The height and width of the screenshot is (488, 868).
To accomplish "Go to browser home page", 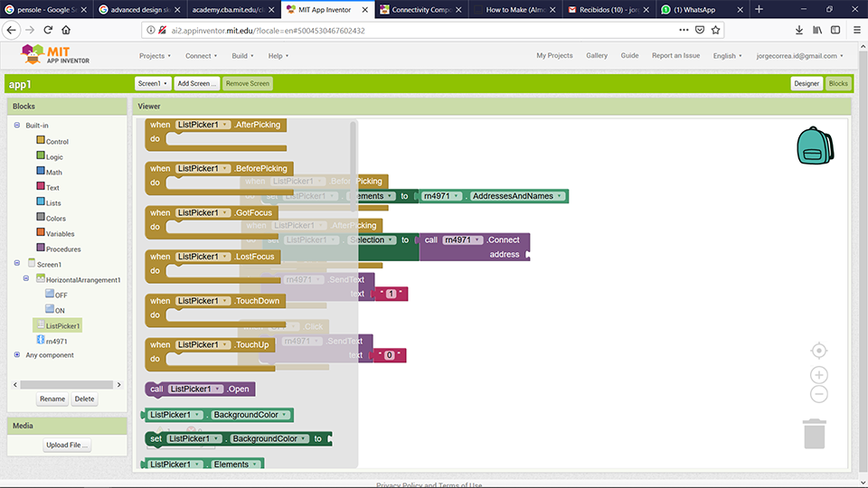I will (x=66, y=30).
